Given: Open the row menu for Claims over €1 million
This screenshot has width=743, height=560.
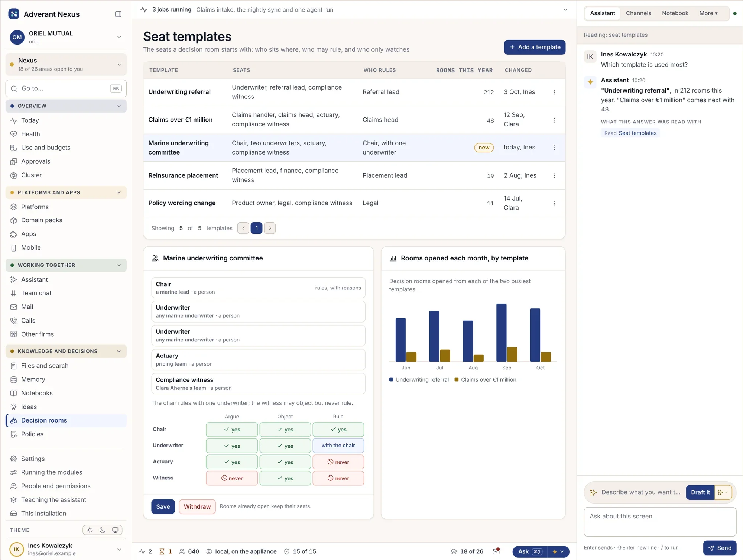Looking at the screenshot, I should point(554,120).
